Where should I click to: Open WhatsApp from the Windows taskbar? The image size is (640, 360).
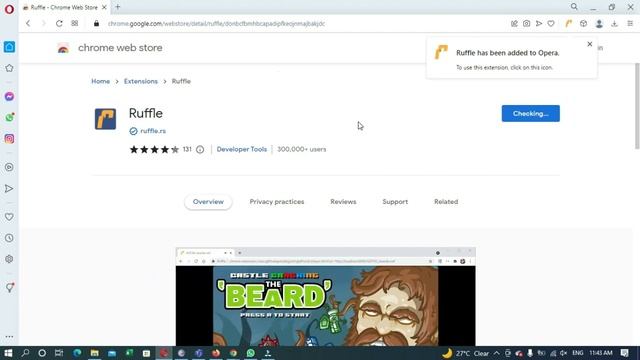pos(251,353)
